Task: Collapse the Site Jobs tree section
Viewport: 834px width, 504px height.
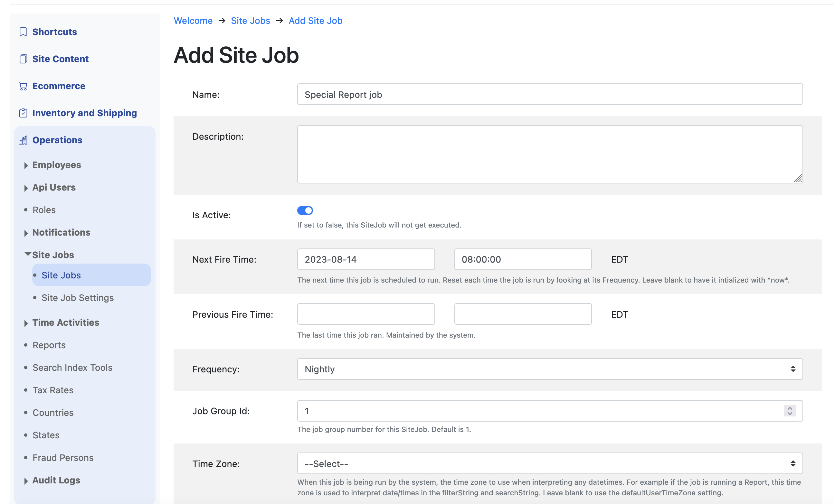Action: coord(28,254)
